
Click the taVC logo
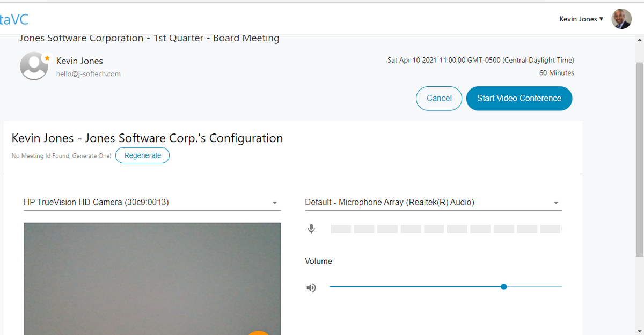[14, 20]
